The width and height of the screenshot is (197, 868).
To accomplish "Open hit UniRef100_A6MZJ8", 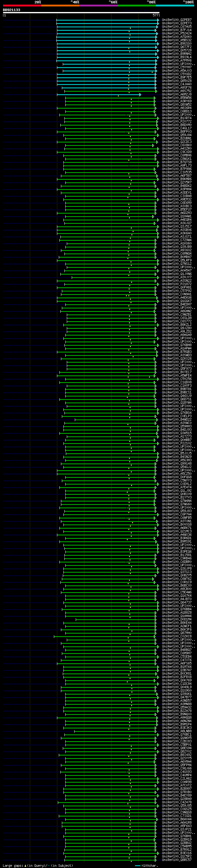I will [177, 95].
